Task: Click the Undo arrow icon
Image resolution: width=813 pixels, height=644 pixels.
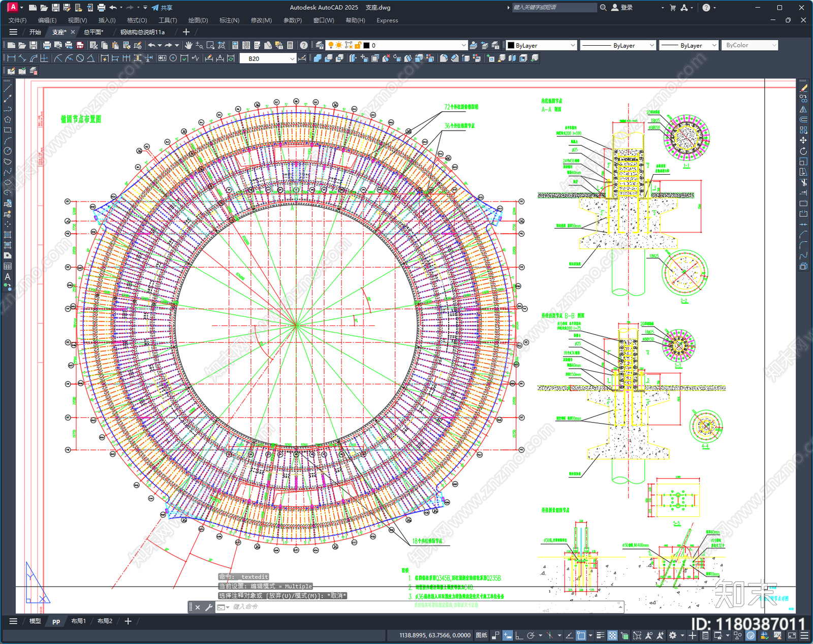Action: point(151,45)
